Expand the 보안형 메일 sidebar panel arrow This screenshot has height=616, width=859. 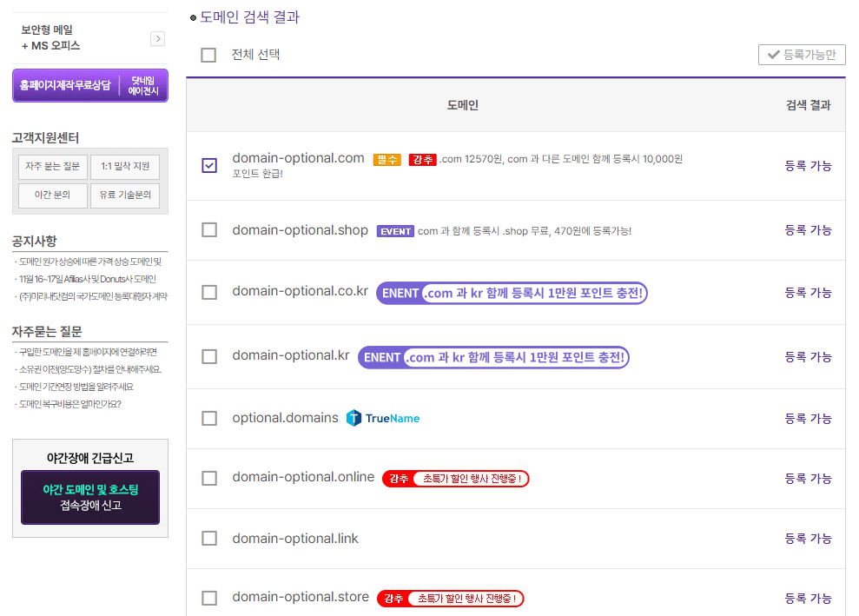point(157,39)
